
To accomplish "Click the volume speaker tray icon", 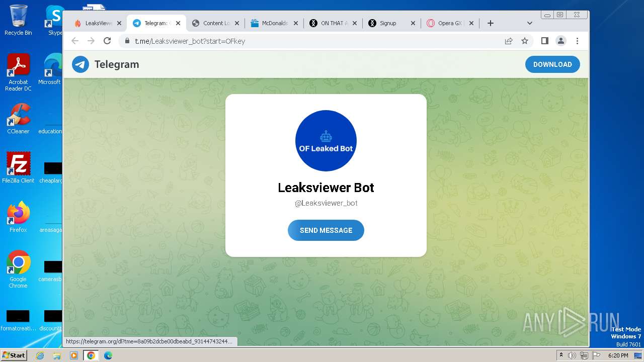I will coord(572,355).
